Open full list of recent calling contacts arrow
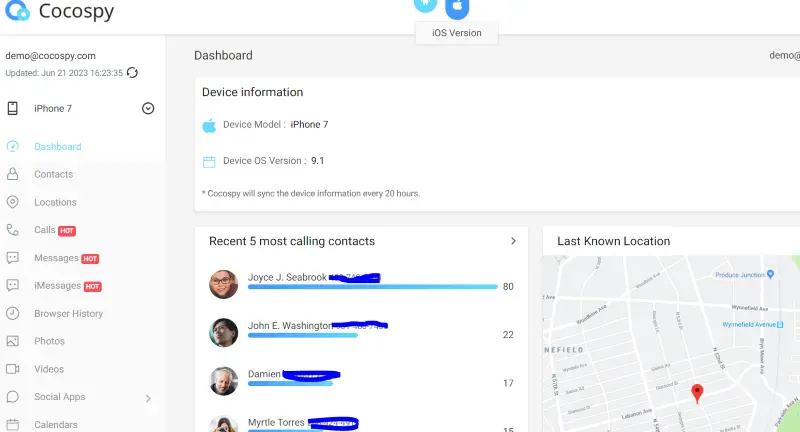The height and width of the screenshot is (432, 800). (513, 241)
